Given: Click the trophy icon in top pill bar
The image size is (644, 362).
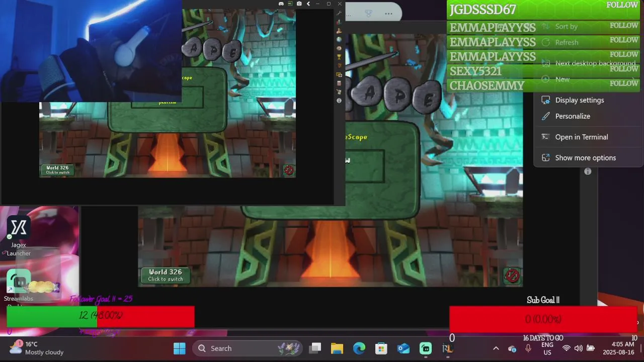Looking at the screenshot, I should tap(369, 13).
